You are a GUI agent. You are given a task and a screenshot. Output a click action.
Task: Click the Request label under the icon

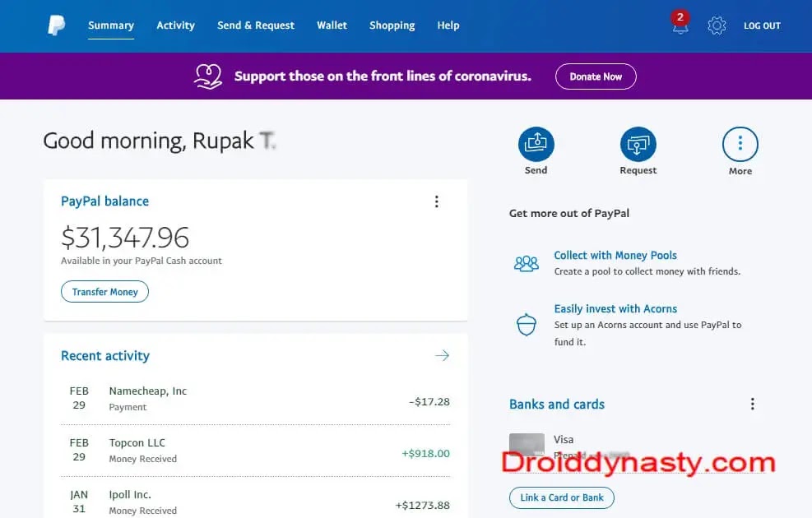pos(638,170)
